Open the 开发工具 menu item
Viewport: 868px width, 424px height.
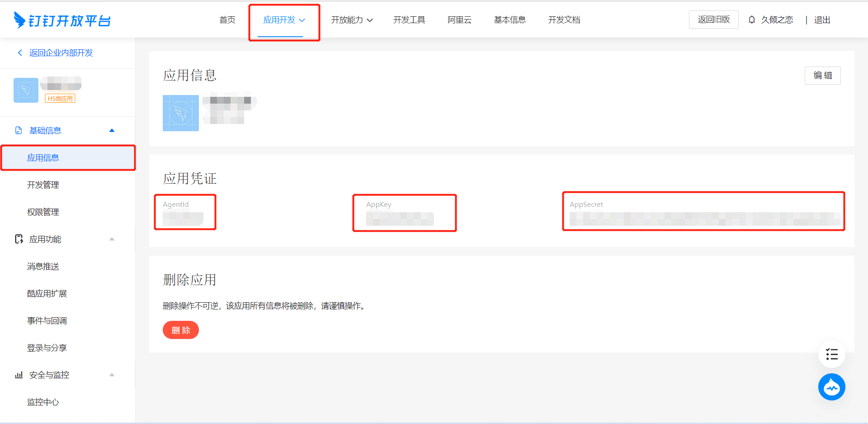coord(409,20)
